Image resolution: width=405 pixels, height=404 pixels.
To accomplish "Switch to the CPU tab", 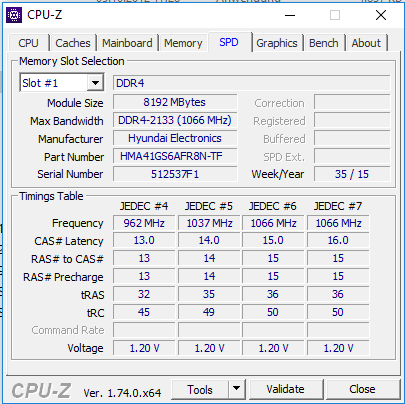I will click(x=28, y=43).
